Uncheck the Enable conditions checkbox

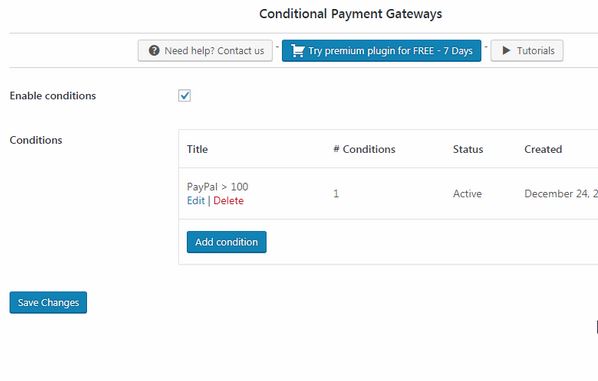pyautogui.click(x=185, y=95)
